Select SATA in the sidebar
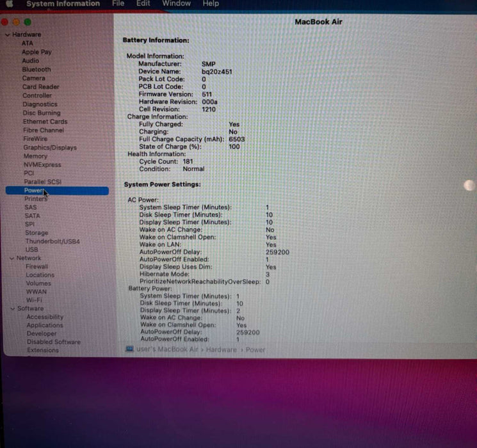The height and width of the screenshot is (448, 477). [32, 216]
